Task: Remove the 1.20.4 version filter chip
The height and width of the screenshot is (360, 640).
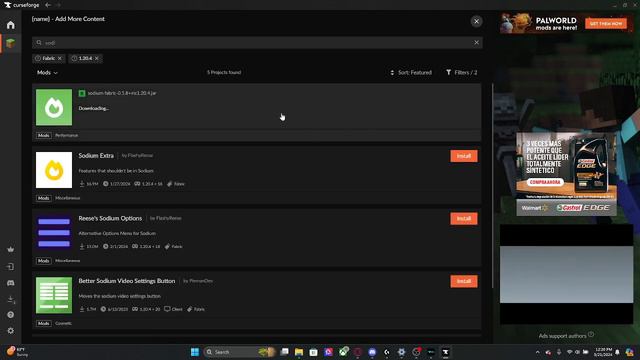Action: (97, 58)
